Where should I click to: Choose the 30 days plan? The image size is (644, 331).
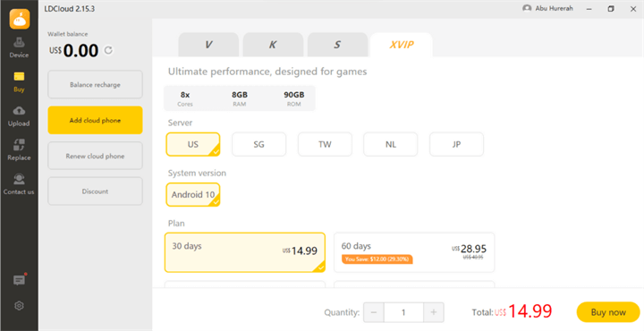(x=245, y=252)
